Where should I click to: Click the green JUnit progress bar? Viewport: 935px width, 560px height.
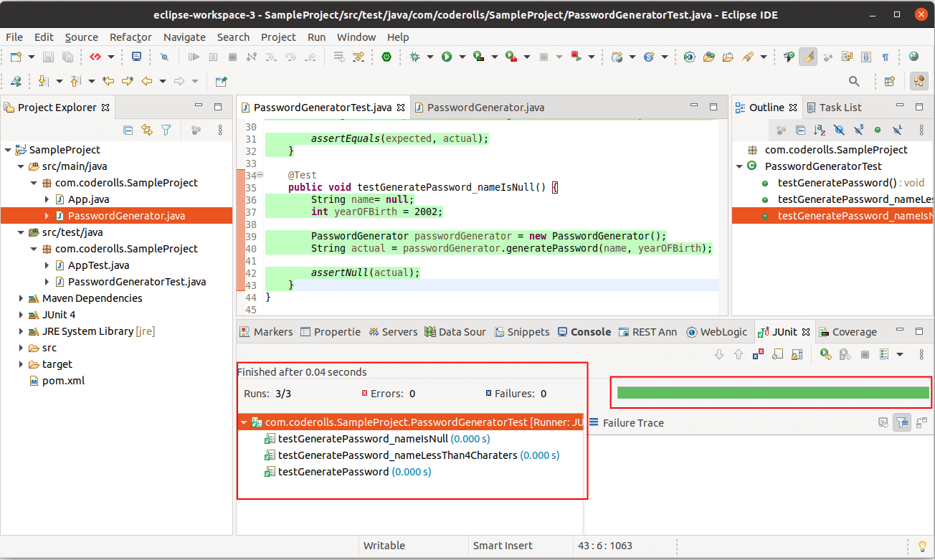coord(772,392)
